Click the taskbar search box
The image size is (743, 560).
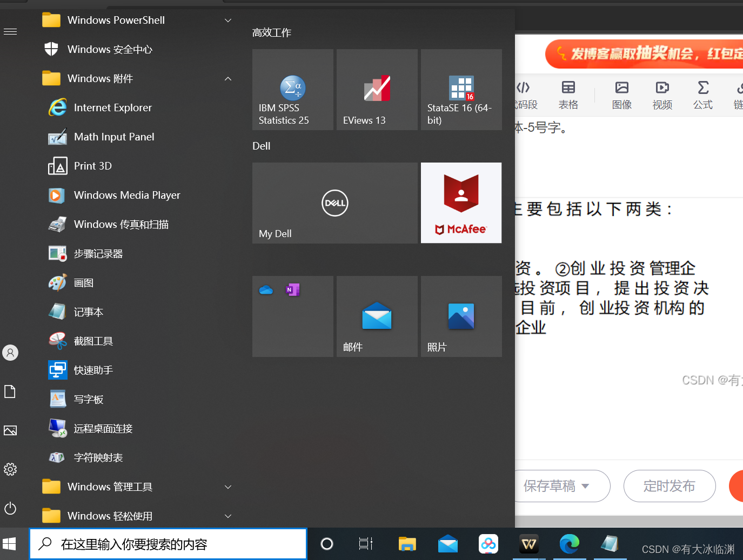168,544
